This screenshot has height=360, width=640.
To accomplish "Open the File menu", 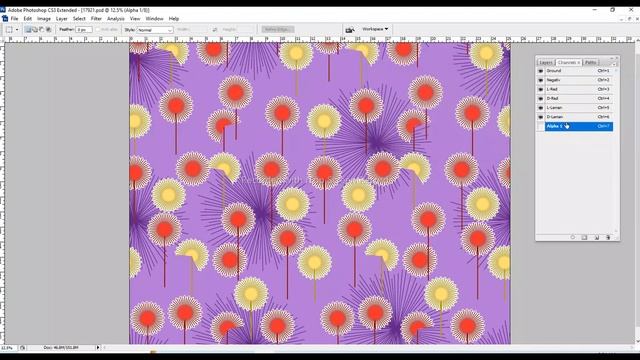I will tap(14, 19).
